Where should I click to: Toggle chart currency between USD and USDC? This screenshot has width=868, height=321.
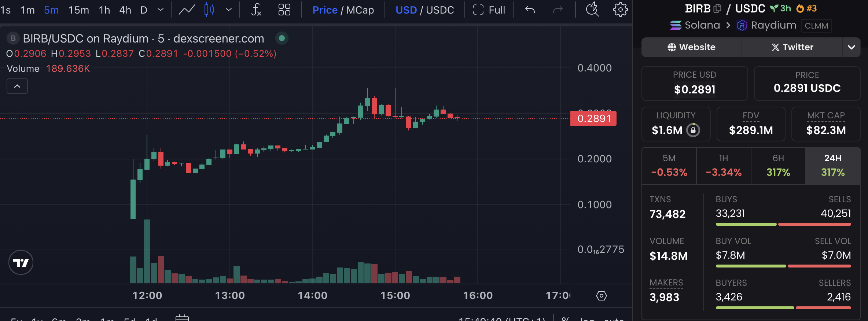coord(424,10)
